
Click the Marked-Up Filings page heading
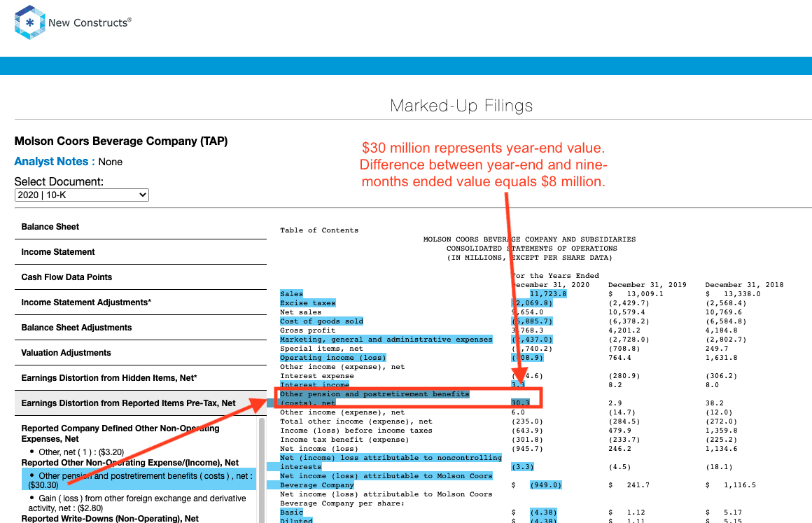pyautogui.click(x=461, y=106)
